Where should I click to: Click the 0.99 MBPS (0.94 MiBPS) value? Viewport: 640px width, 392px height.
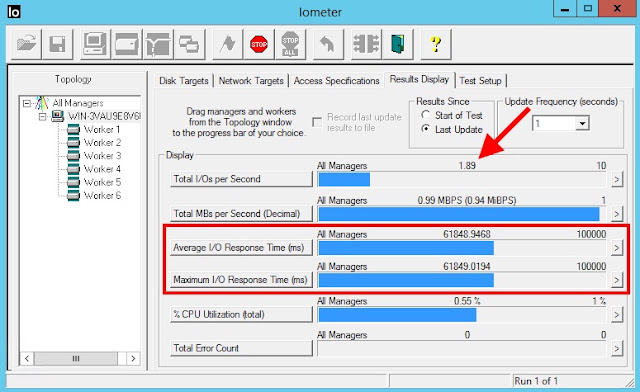tap(467, 200)
